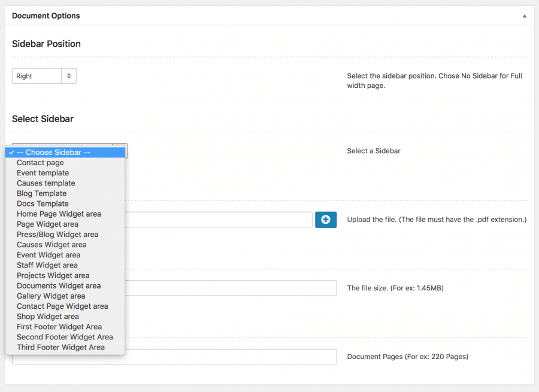Select Blog Template sidebar option
This screenshot has height=392, width=539.
pyautogui.click(x=65, y=193)
